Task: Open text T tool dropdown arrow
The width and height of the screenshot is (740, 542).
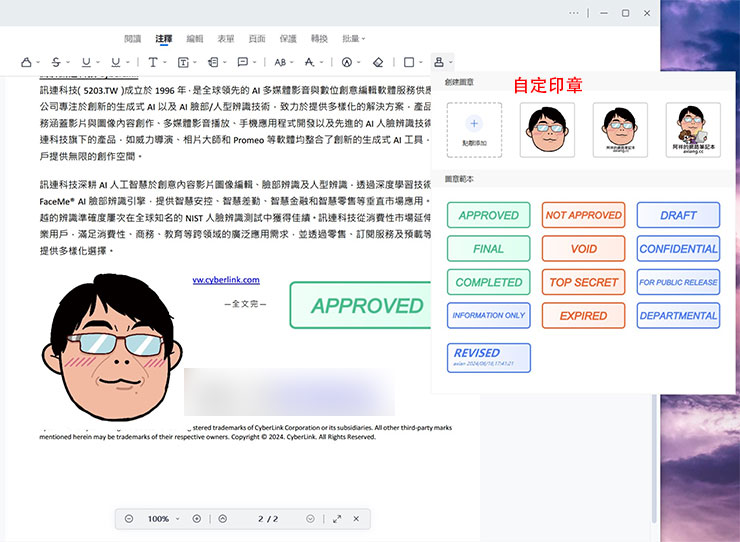Action: click(165, 62)
